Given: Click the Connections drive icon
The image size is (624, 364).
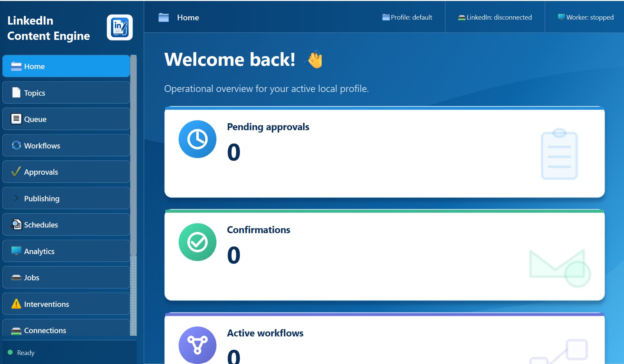Looking at the screenshot, I should click(16, 331).
